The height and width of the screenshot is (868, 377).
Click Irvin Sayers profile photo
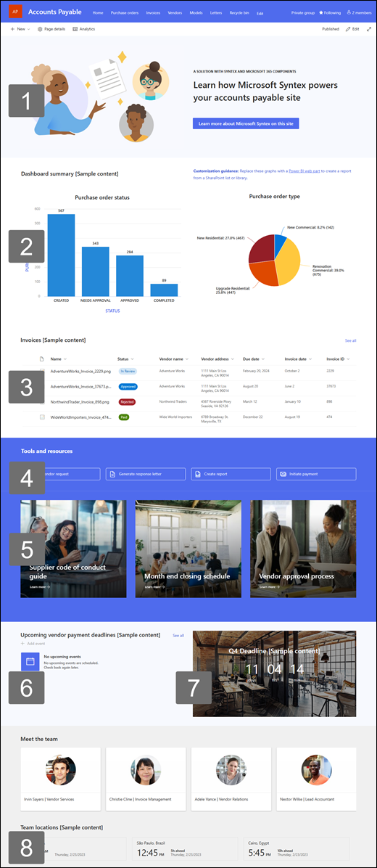(x=61, y=770)
